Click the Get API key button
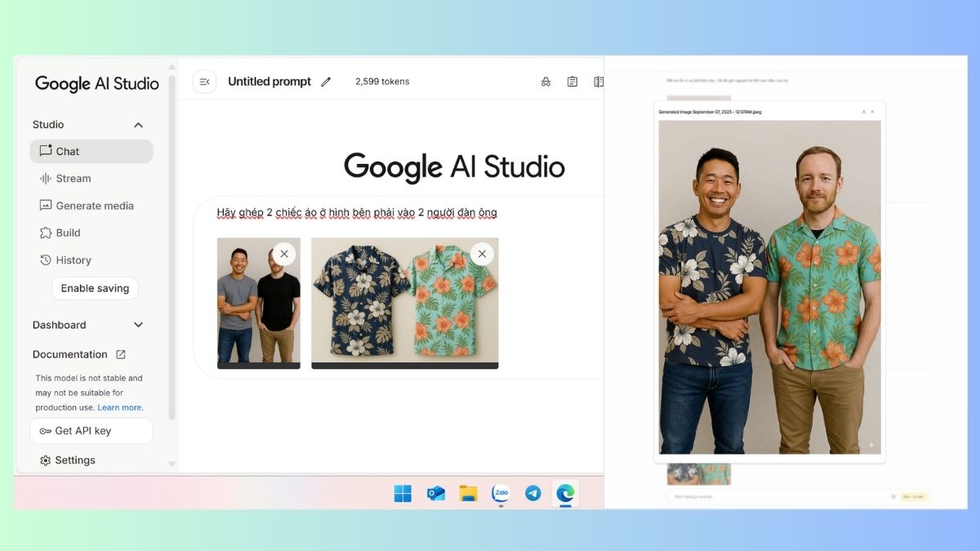 click(x=91, y=431)
